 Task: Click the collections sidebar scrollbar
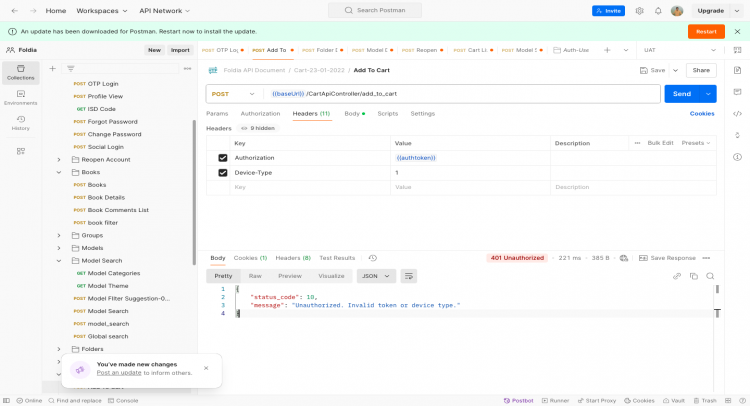tap(194, 193)
